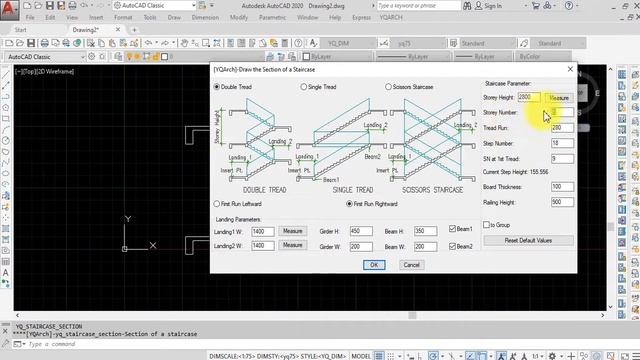The image size is (640, 360).
Task: Open the Help dropdown arrow in title bar
Action: (578, 6)
